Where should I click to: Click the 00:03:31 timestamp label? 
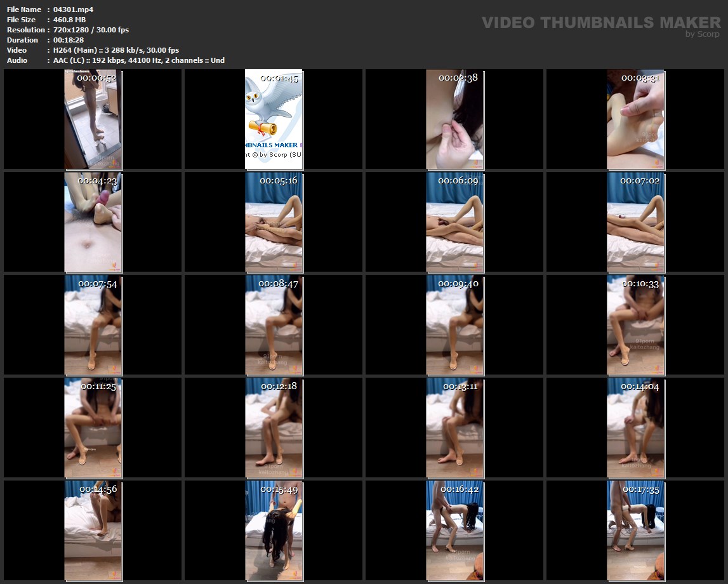640,78
